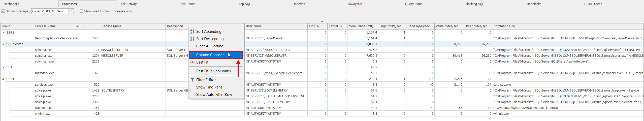Image resolution: width=644 pixels, height=121 pixels.
Task: Collapse the SSAS group
Action: [x=3, y=67]
